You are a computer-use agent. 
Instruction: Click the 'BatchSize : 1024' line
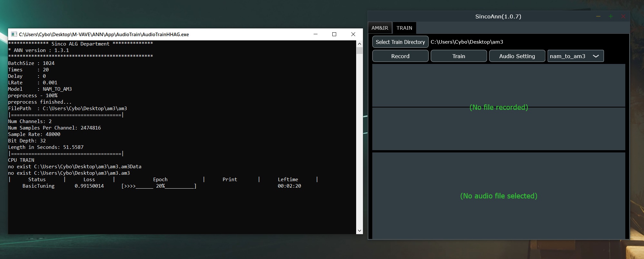coord(31,63)
